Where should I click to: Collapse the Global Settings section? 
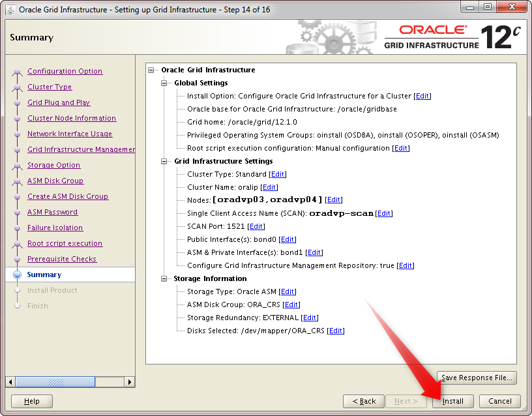[x=165, y=83]
